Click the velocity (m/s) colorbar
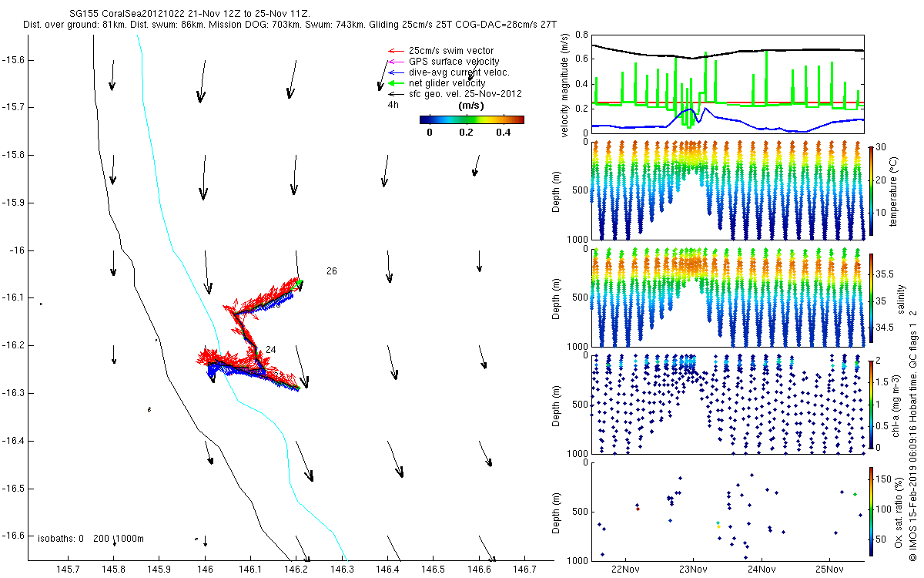The image size is (924, 578). pyautogui.click(x=471, y=119)
